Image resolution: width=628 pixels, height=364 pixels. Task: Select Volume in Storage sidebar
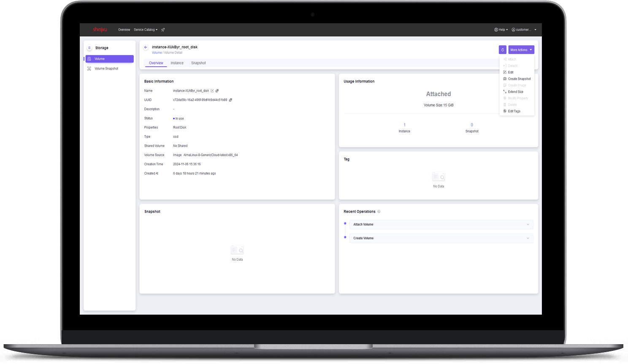click(x=110, y=59)
